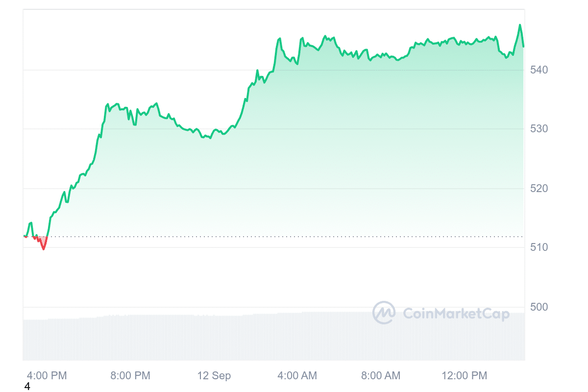This screenshot has width=588, height=392.
Task: Click the 4:00 PM time axis label
Action: click(x=47, y=376)
